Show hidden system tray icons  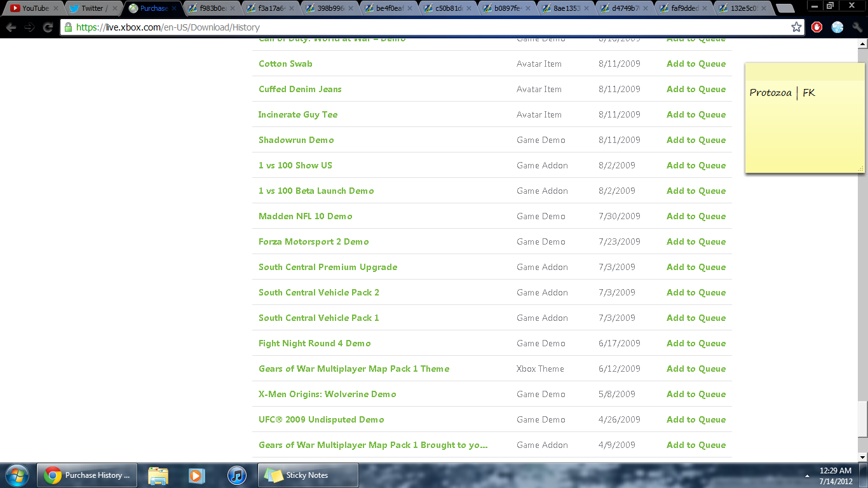[807, 475]
